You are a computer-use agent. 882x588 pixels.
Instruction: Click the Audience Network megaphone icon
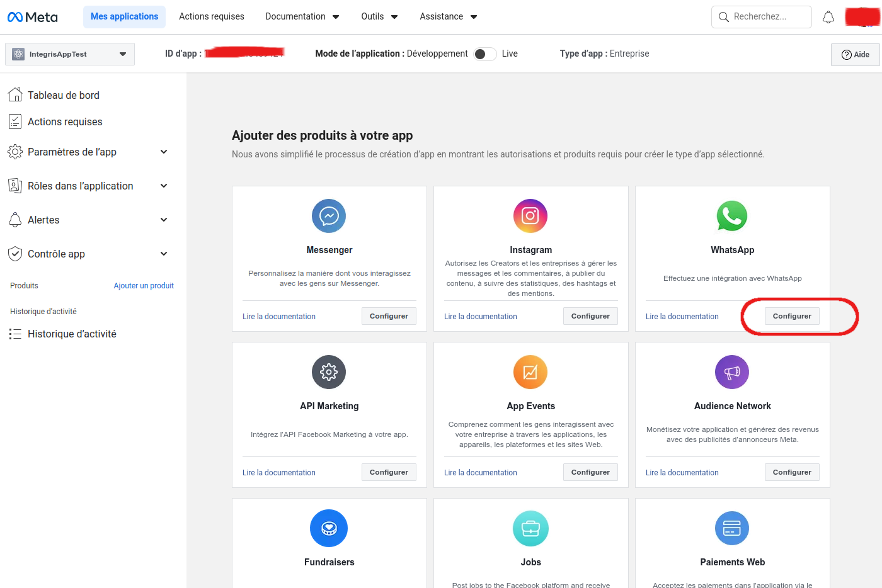coord(732,372)
